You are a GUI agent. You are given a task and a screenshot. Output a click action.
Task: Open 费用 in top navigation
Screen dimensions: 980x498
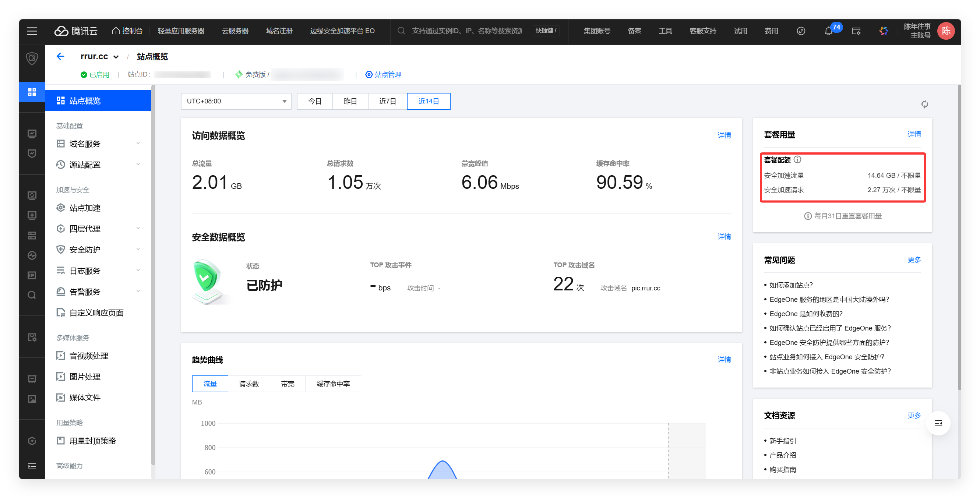771,31
